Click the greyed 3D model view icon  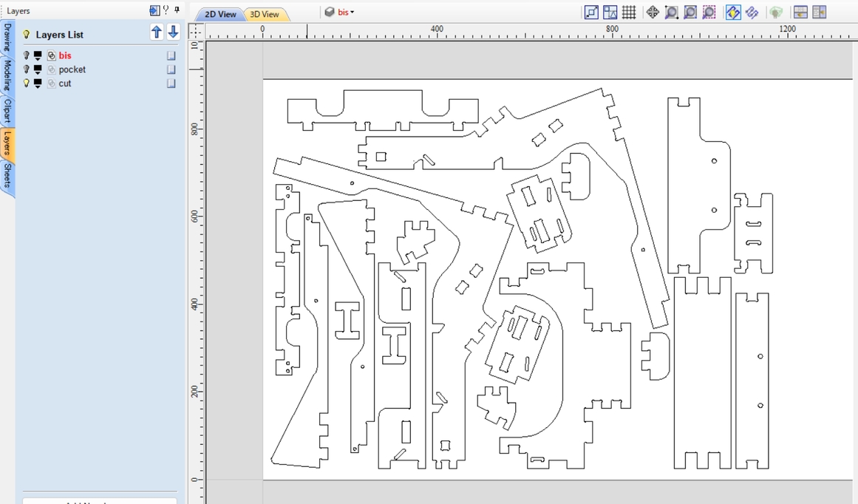[776, 12]
